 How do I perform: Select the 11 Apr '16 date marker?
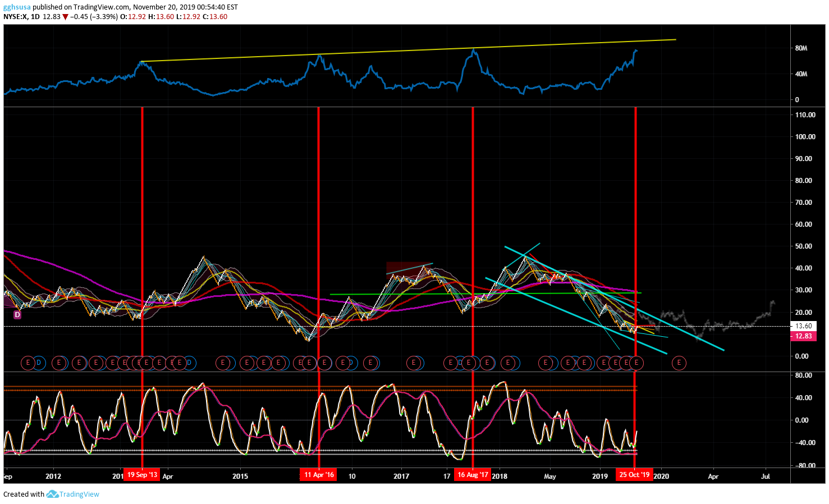click(x=319, y=475)
